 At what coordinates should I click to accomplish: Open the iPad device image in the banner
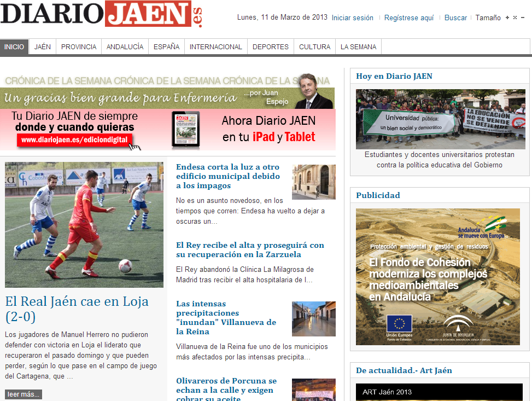(x=185, y=129)
